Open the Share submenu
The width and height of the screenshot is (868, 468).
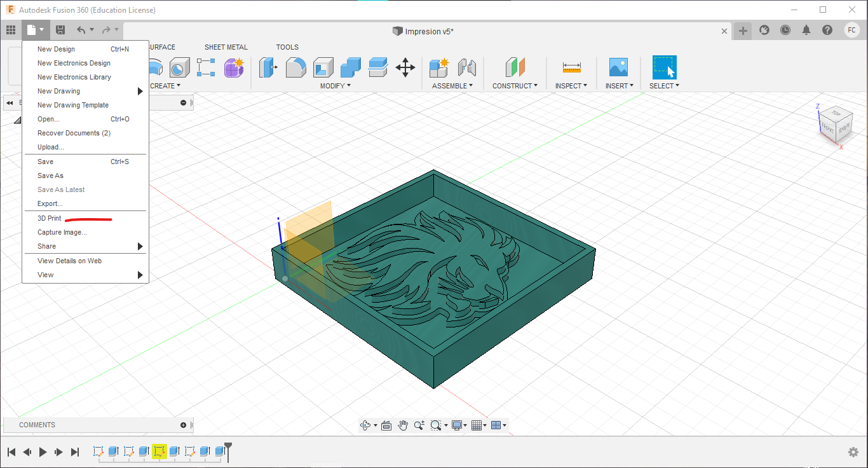tap(85, 246)
